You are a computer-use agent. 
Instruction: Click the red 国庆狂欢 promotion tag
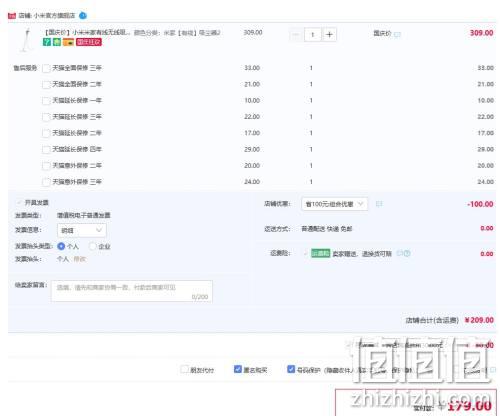tap(89, 42)
